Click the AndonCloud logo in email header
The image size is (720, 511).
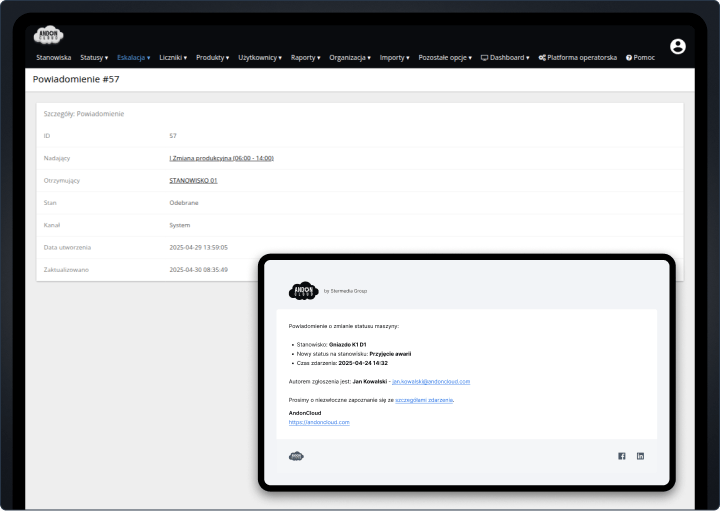tap(302, 290)
